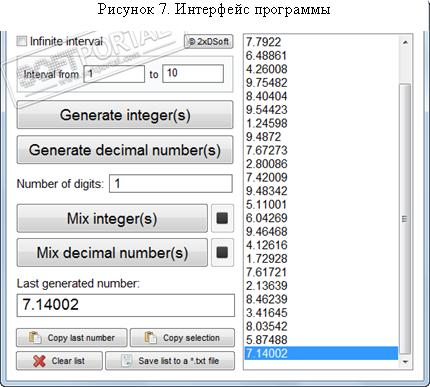
Task: Focus the Interval from input field
Action: pos(114,74)
